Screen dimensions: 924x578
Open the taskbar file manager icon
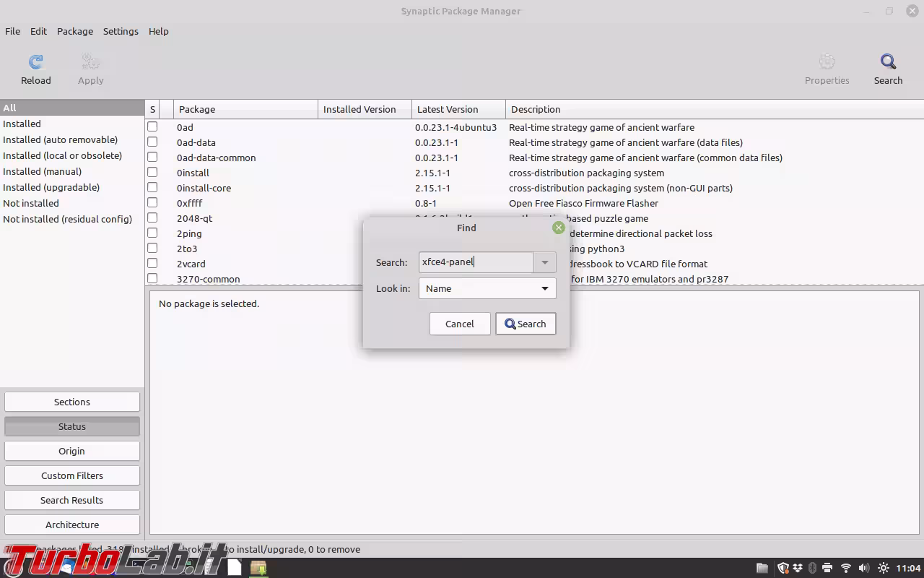[763, 568]
